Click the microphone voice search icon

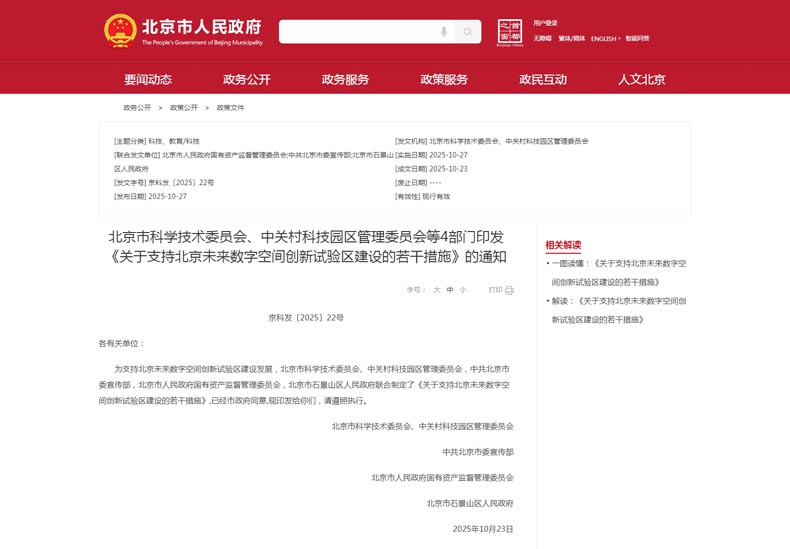click(444, 32)
